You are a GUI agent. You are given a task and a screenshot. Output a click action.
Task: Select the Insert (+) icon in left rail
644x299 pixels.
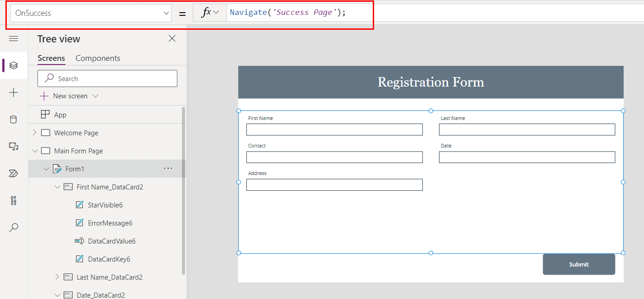coord(14,92)
